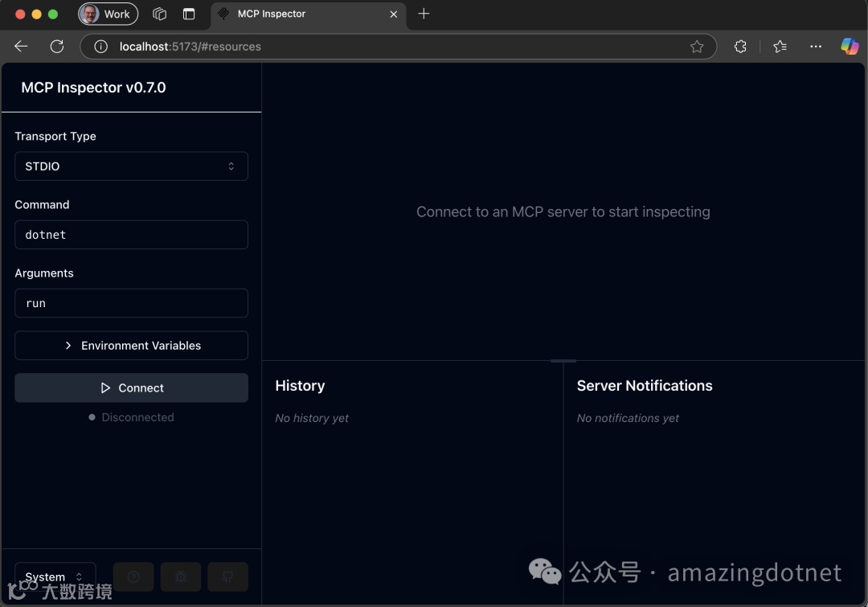This screenshot has width=868, height=607.
Task: Click the Arguments field containing run
Action: point(131,303)
